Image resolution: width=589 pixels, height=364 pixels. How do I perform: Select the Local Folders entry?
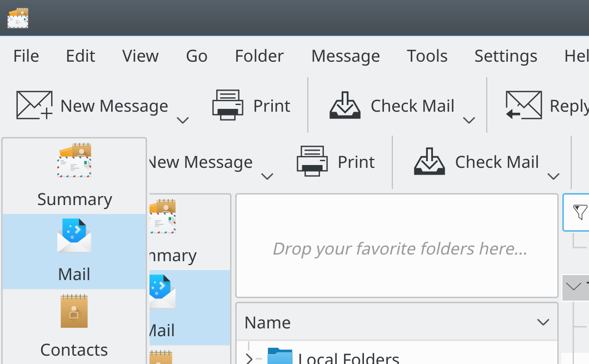(x=348, y=358)
